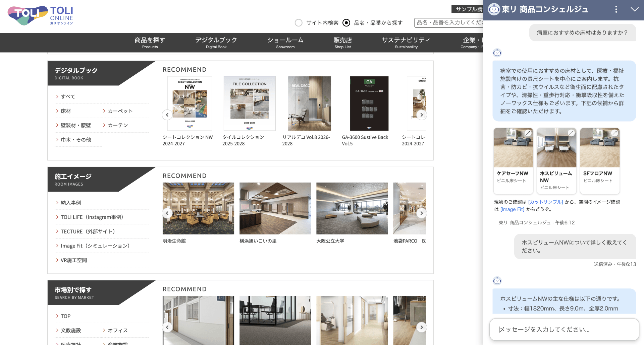644x345 pixels.
Task: Show next market image in carousel
Action: click(x=422, y=327)
